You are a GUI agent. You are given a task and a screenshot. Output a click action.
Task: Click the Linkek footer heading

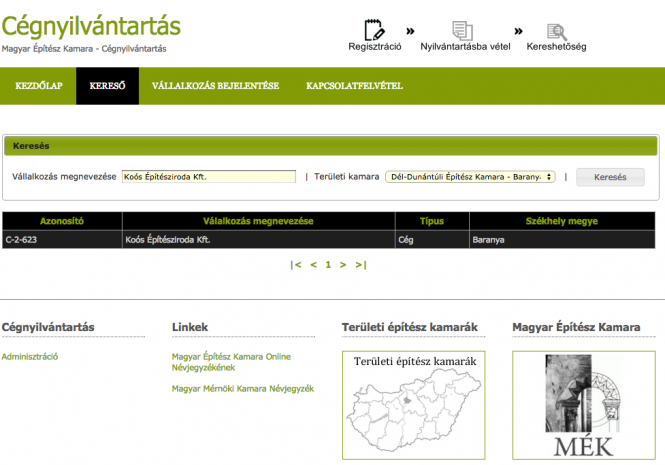(190, 327)
